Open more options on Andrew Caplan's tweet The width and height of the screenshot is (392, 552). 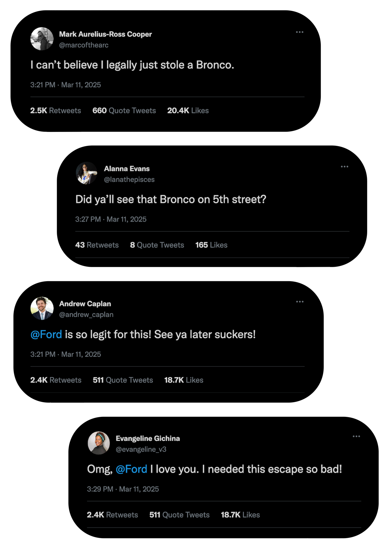pos(299,302)
